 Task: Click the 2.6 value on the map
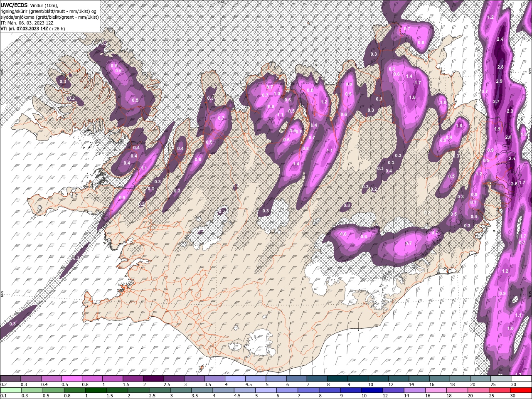click(514, 184)
